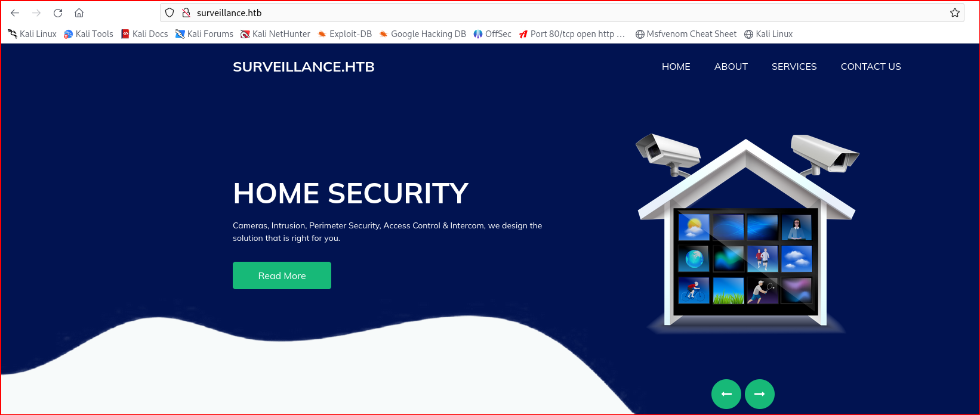
Task: Open Google Hacking DB bookmark
Action: (423, 34)
